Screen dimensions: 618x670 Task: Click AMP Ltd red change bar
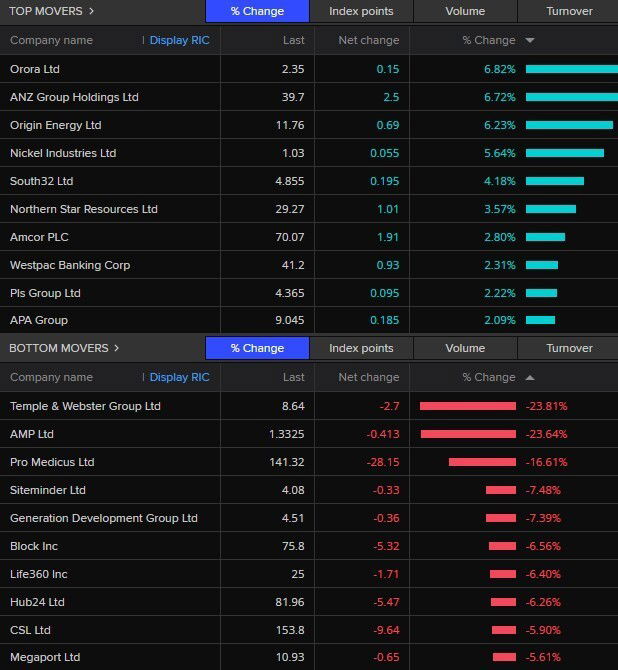click(x=468, y=434)
